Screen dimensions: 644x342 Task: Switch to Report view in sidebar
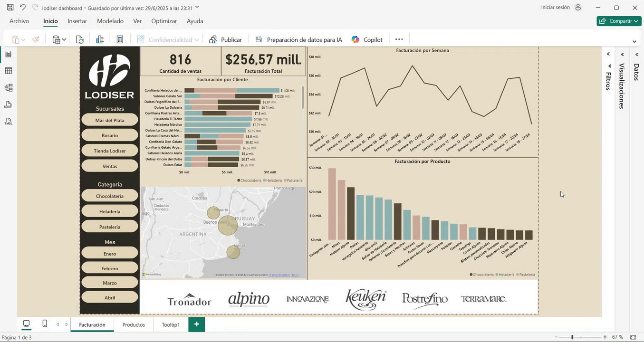click(x=8, y=54)
